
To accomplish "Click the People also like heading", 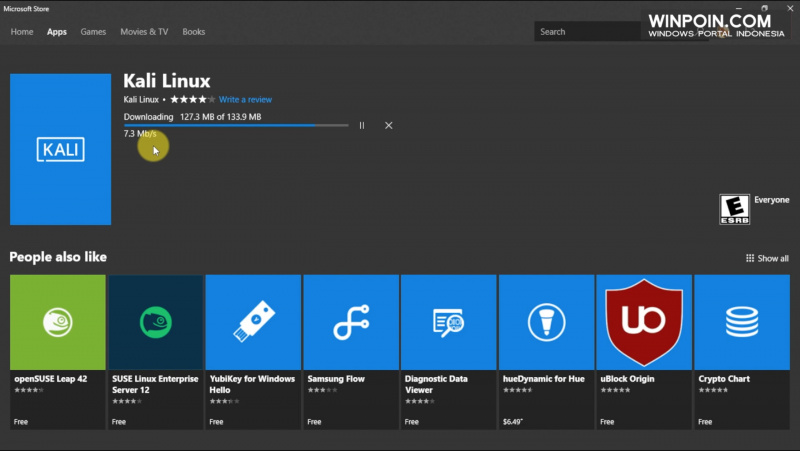I will click(x=58, y=257).
